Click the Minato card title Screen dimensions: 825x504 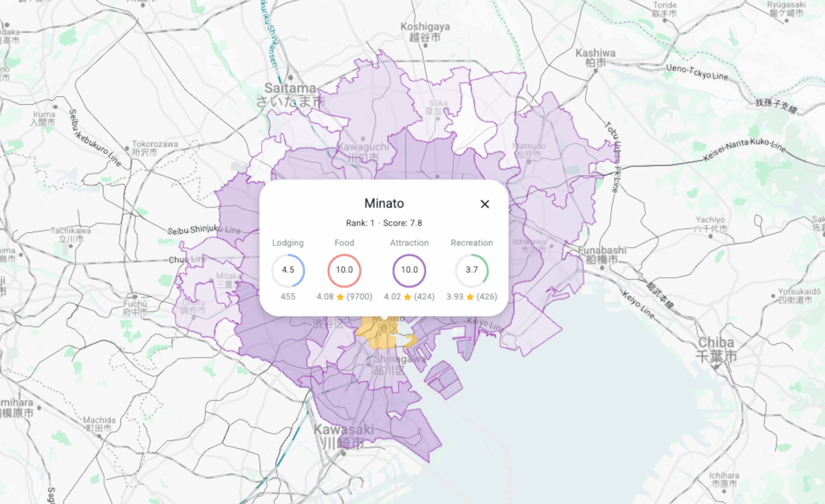384,203
